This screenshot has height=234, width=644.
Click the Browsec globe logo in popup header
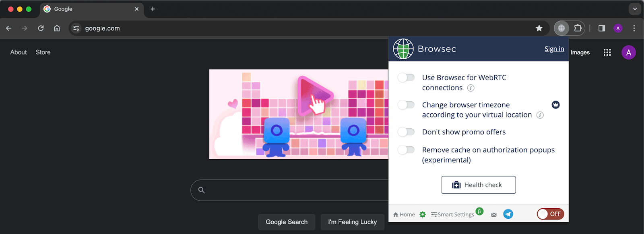403,49
